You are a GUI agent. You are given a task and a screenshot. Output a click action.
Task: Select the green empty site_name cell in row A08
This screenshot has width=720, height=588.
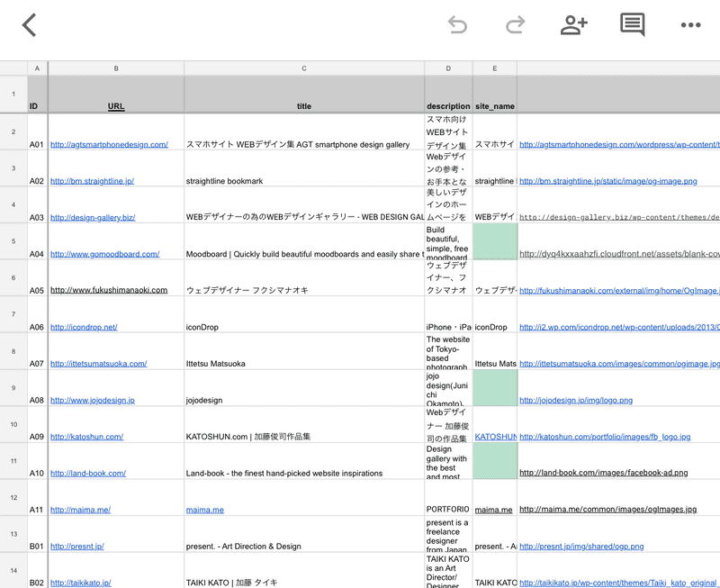point(494,388)
